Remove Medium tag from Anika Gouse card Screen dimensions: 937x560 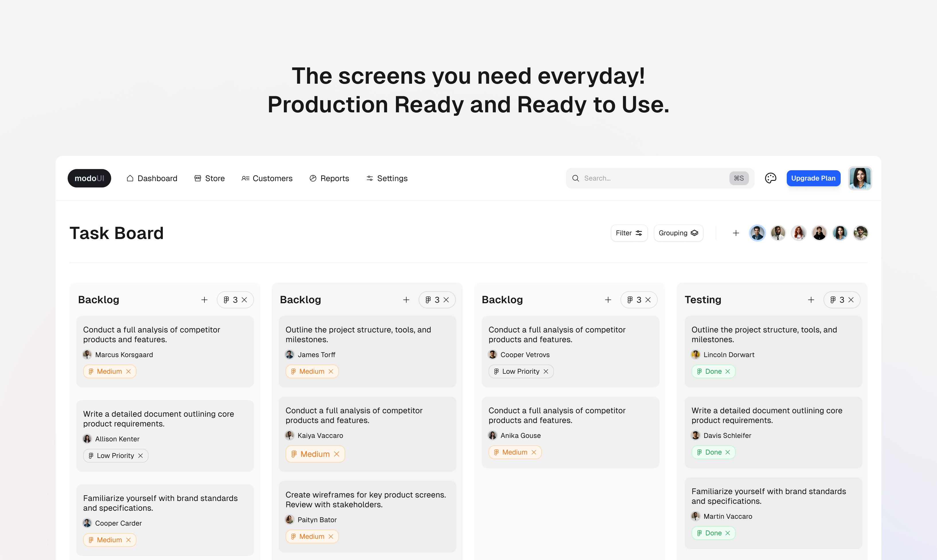(534, 452)
